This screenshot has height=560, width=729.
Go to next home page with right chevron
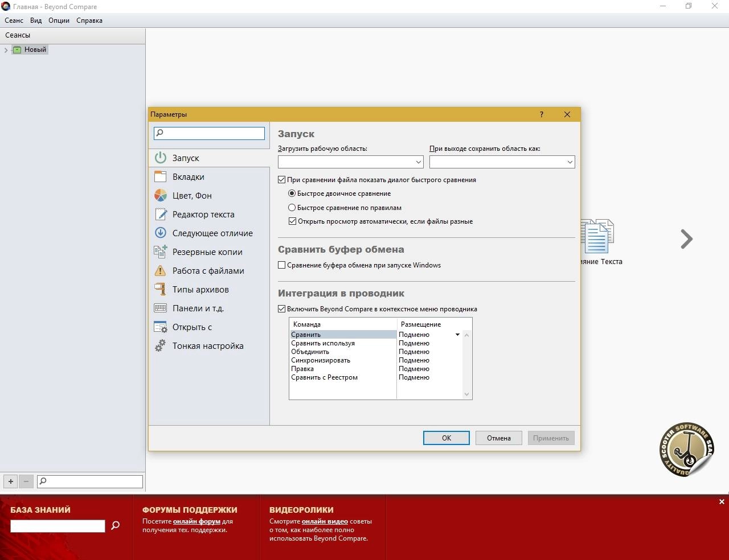687,239
